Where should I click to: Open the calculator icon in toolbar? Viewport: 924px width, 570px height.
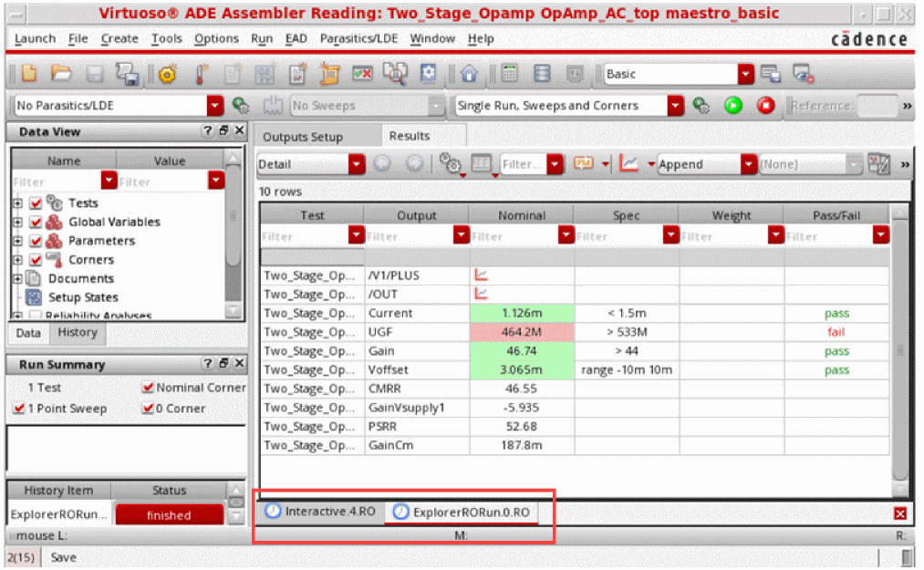[510, 74]
